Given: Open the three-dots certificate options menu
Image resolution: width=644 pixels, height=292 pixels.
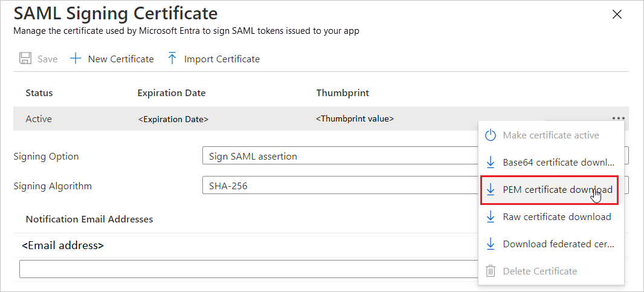Looking at the screenshot, I should 618,119.
